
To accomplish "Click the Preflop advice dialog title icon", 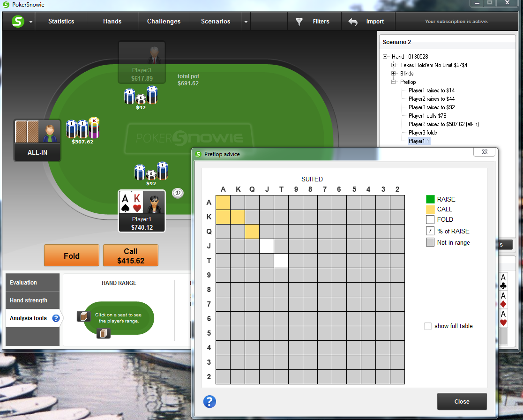I will coord(198,154).
